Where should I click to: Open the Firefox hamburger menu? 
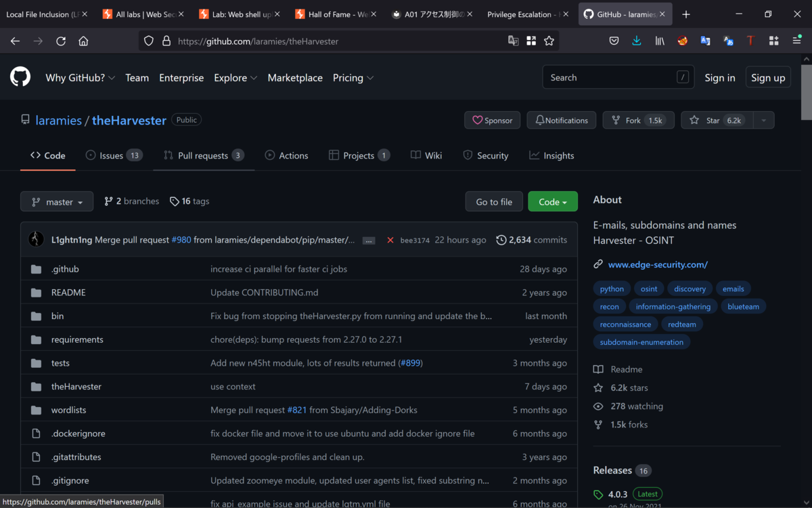tap(797, 41)
